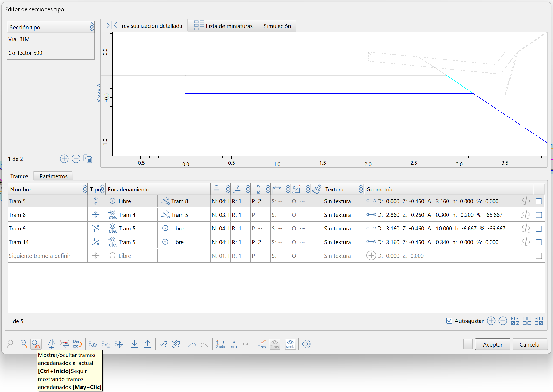The image size is (553, 392).
Task: Open settings gear in bottom toolbar
Action: [306, 344]
